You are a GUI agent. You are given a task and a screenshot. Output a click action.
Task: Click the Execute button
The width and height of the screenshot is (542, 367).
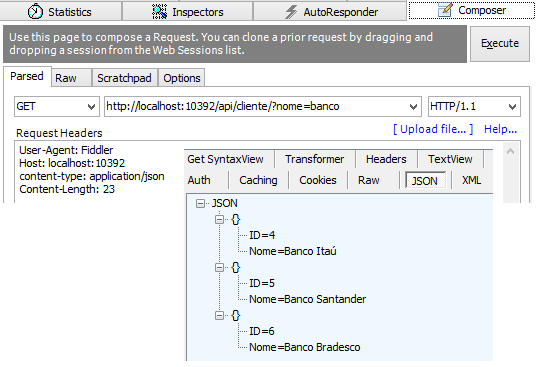500,44
